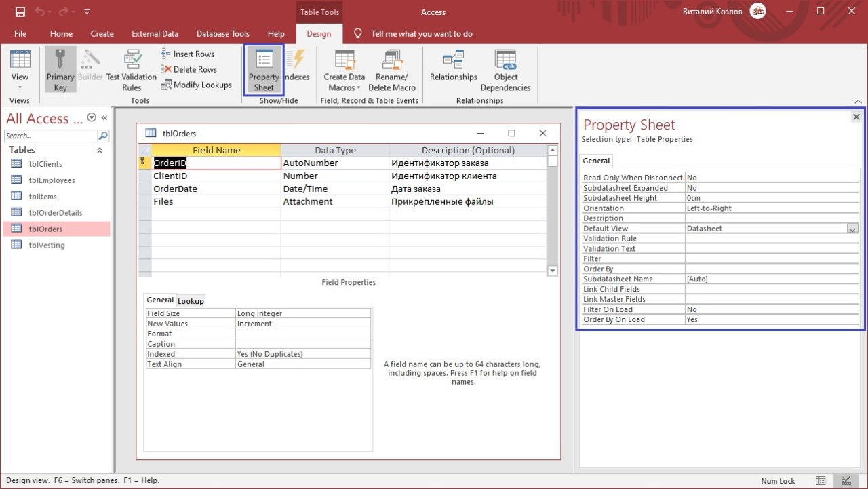This screenshot has width=868, height=489.
Task: Click the Field Size value Long Integer
Action: click(303, 313)
